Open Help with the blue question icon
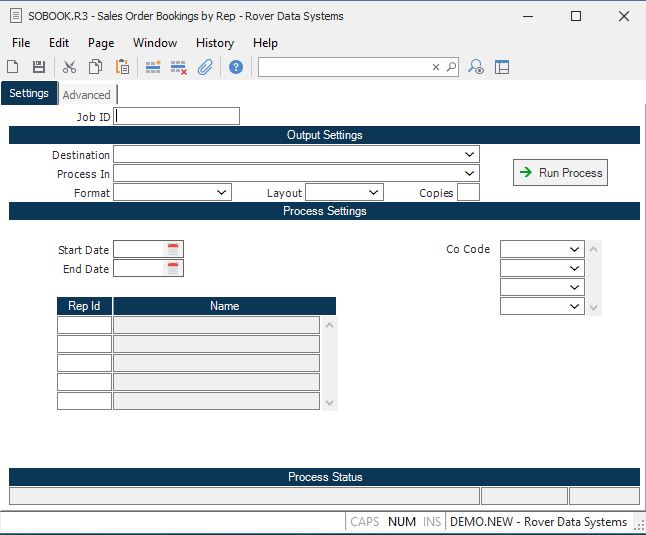 tap(236, 67)
